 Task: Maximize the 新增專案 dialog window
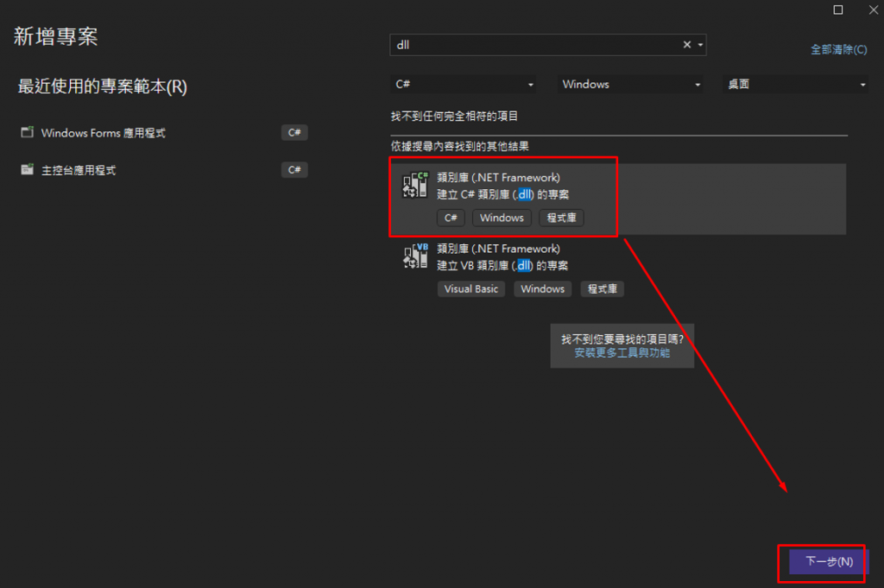point(838,10)
